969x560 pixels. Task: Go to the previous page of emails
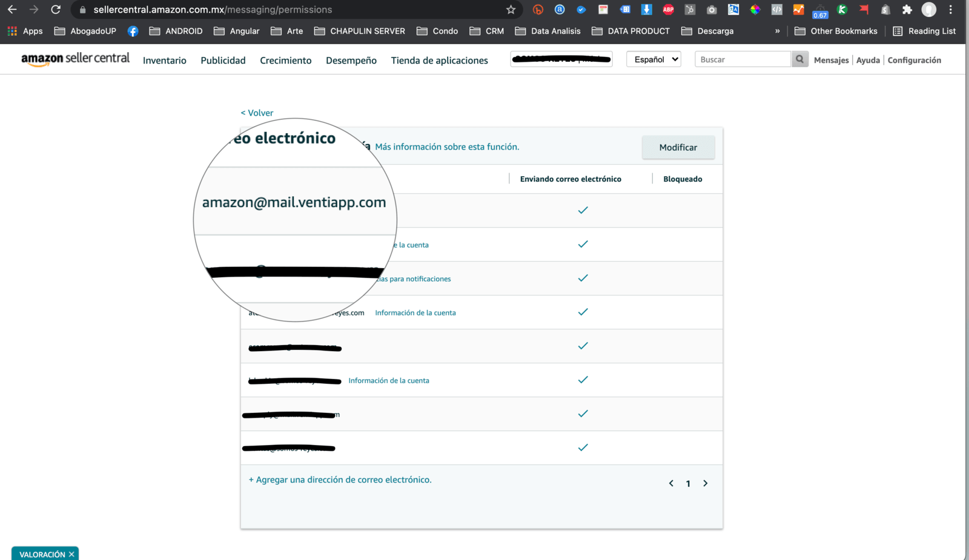[671, 483]
